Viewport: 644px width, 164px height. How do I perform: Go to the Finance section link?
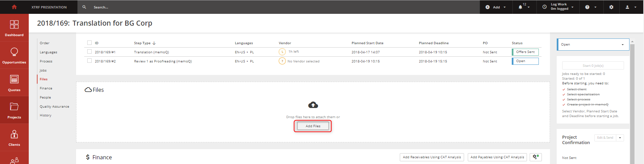[46, 88]
